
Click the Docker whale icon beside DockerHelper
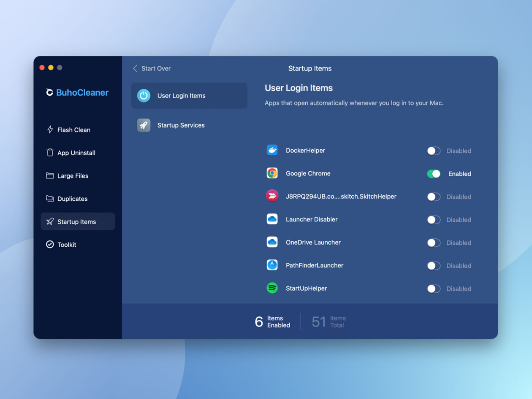(x=272, y=150)
